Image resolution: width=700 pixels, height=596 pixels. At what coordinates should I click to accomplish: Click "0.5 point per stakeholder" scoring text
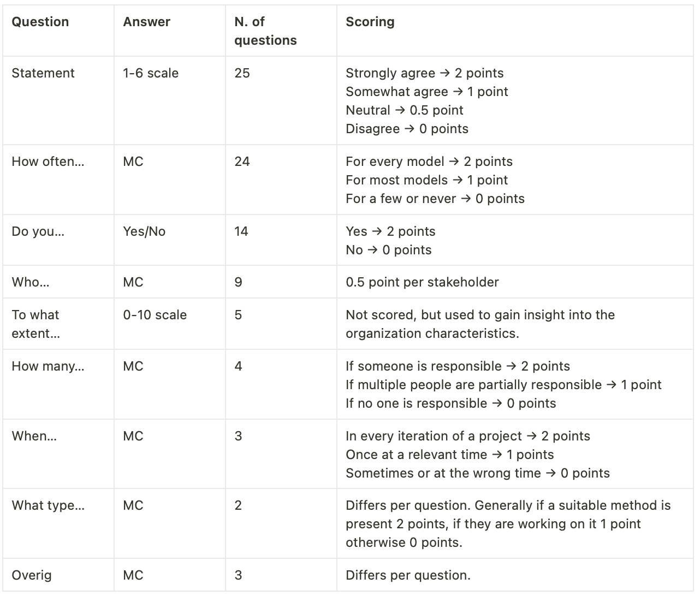(x=422, y=282)
